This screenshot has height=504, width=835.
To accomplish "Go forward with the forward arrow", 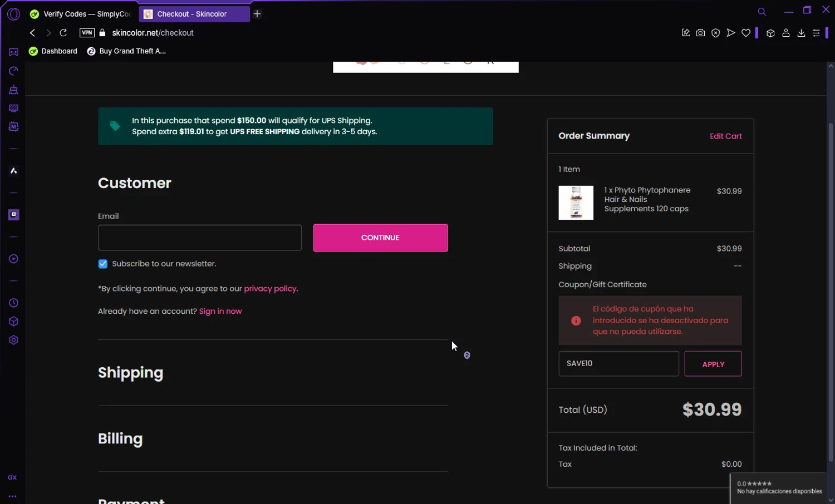I will 48,33.
